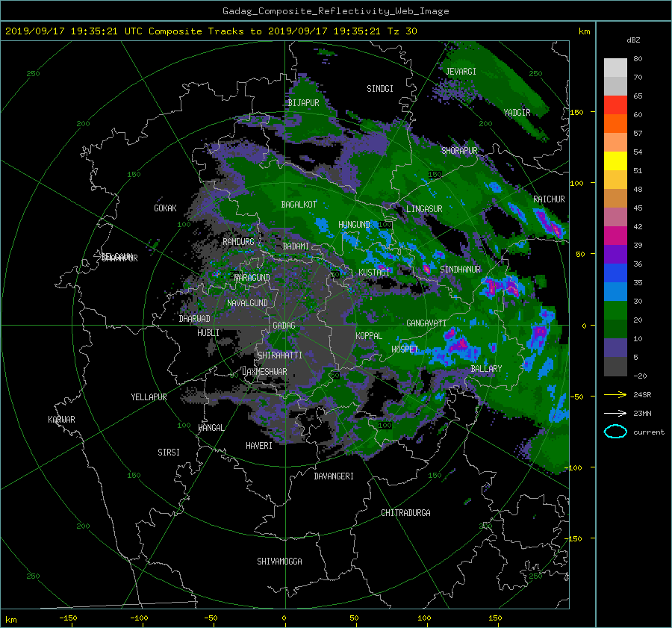Pick the bright green swatch in dBZ scale
Viewport: 672px width, 628px height.
click(x=615, y=310)
